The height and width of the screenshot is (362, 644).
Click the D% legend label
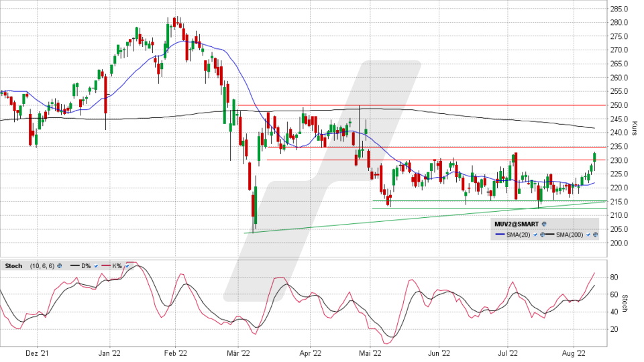coord(86,266)
